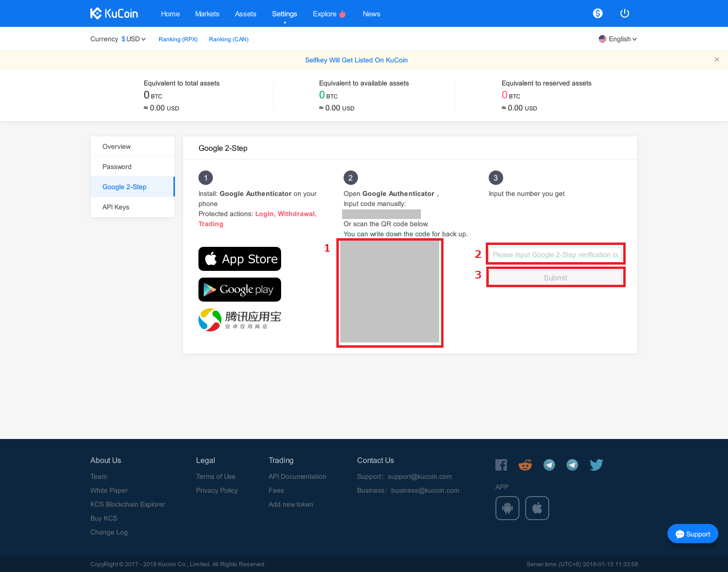Viewport: 728px width, 572px height.
Task: Open Selfkey Will Get Listed announcement
Action: [357, 60]
